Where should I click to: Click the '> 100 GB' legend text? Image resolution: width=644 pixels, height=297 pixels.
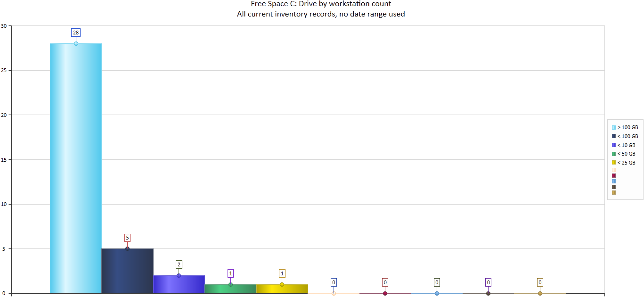pyautogui.click(x=628, y=128)
